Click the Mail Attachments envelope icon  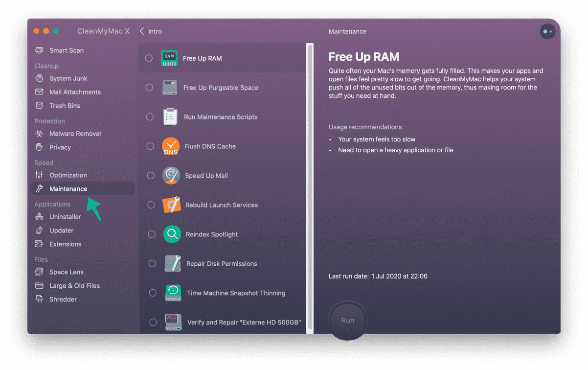pyautogui.click(x=40, y=92)
